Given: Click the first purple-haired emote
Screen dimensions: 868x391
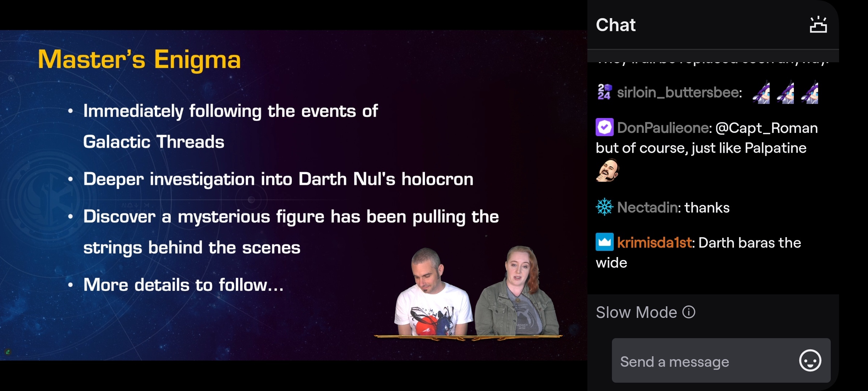Looking at the screenshot, I should point(761,92).
